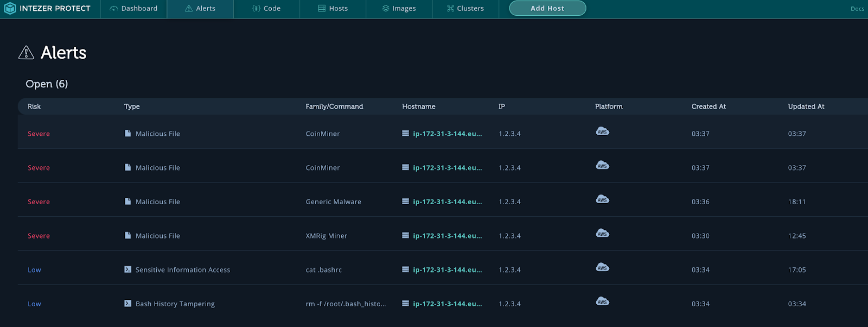This screenshot has width=868, height=327.
Task: Open the Images tab
Action: [399, 9]
